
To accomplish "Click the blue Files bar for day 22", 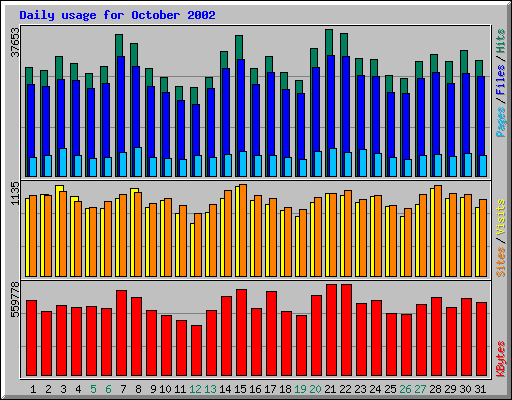I will point(346,104).
